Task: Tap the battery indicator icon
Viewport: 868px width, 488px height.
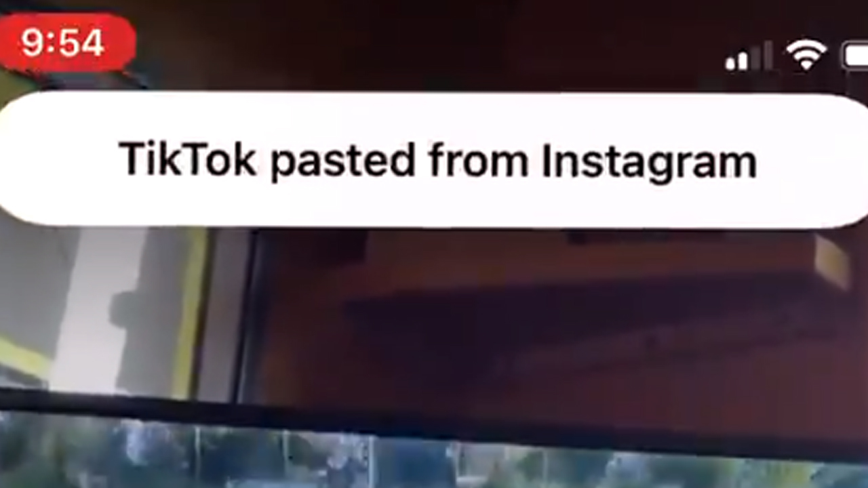Action: coord(855,56)
